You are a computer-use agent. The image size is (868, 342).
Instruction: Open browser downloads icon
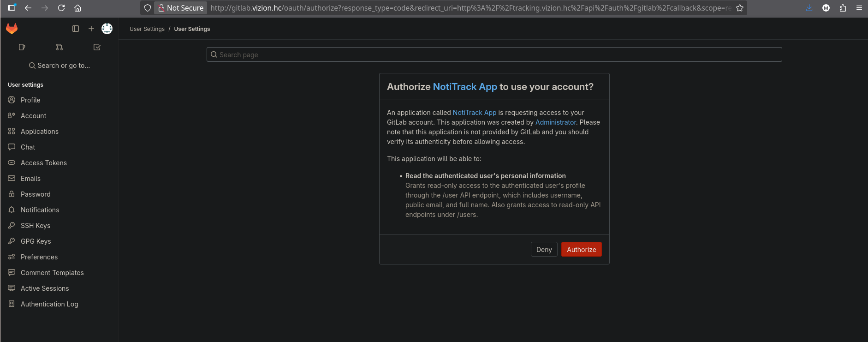[809, 8]
